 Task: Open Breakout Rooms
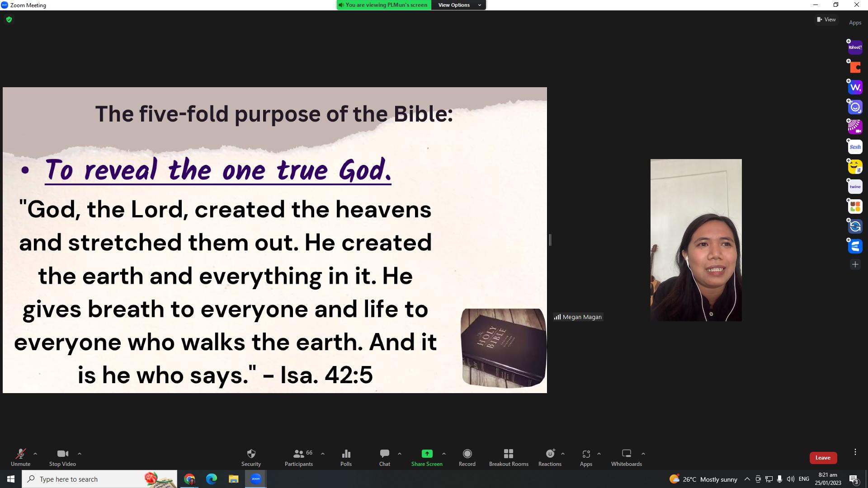(509, 457)
